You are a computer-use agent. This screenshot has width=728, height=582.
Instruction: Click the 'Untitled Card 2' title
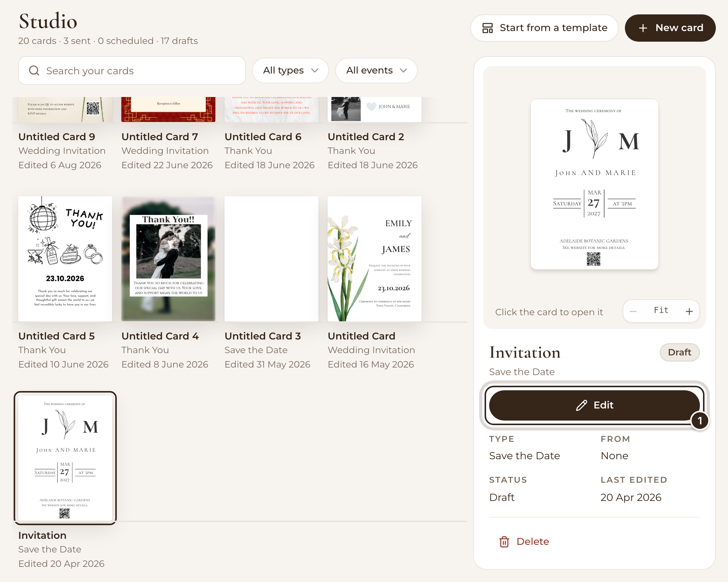(366, 137)
